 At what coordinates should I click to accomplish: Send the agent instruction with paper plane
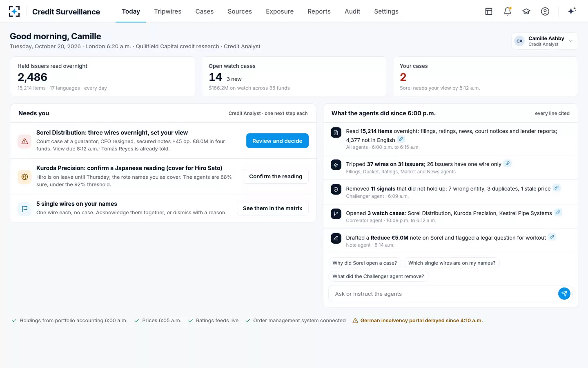pyautogui.click(x=564, y=294)
